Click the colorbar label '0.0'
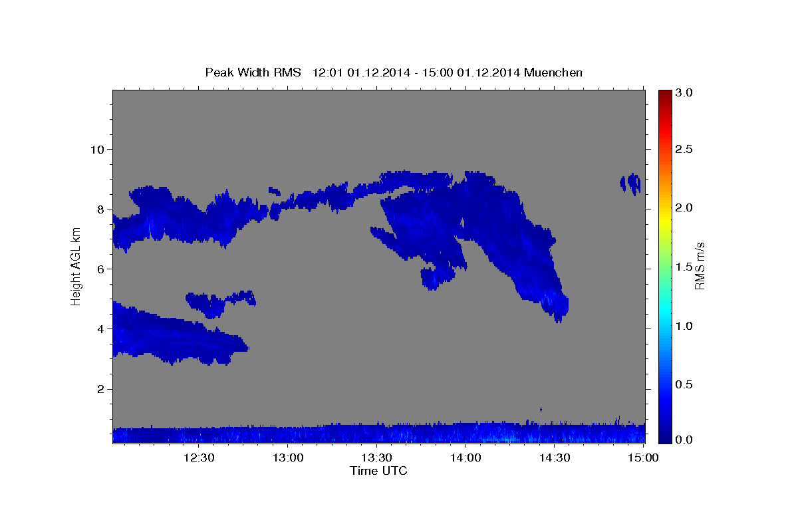Screen dimensions: 798x532 pyautogui.click(x=685, y=440)
